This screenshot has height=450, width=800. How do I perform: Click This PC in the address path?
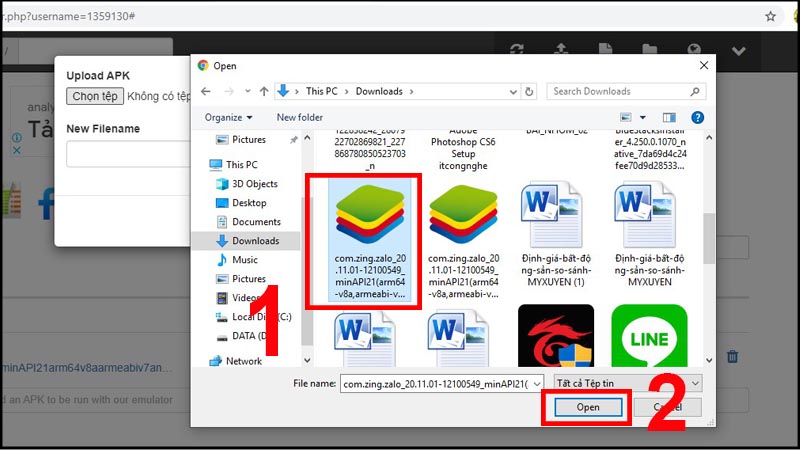(321, 91)
